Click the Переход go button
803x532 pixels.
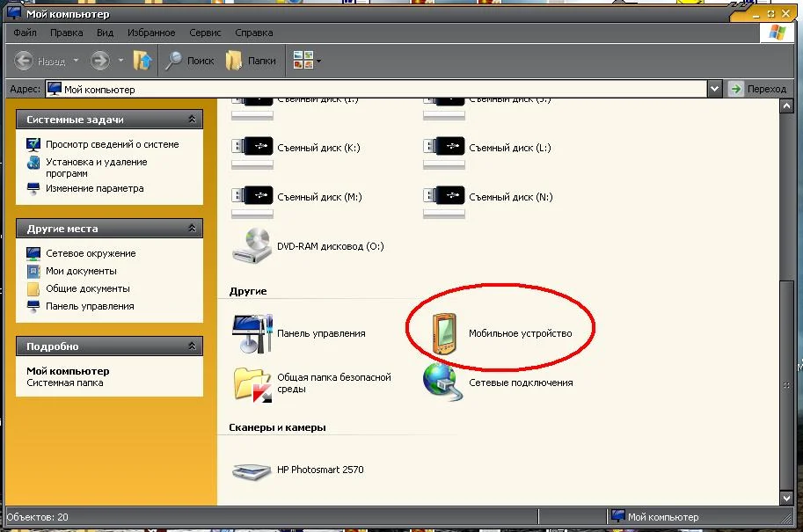click(758, 89)
